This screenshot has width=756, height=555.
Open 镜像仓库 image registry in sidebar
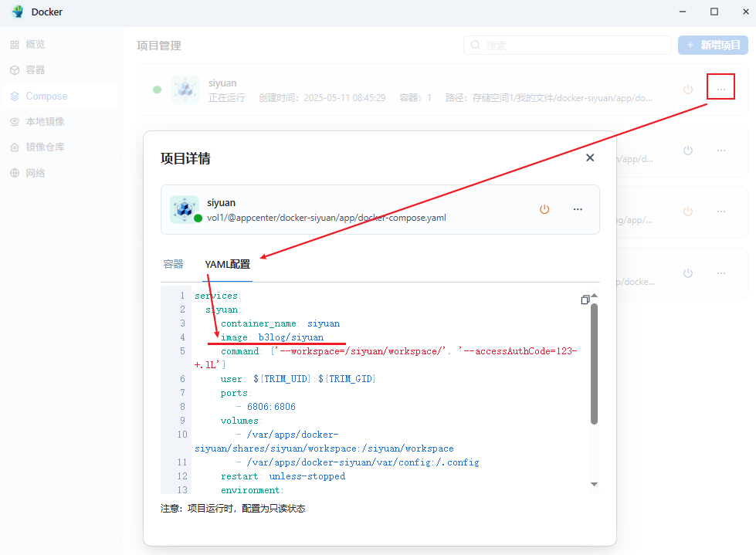tap(37, 147)
